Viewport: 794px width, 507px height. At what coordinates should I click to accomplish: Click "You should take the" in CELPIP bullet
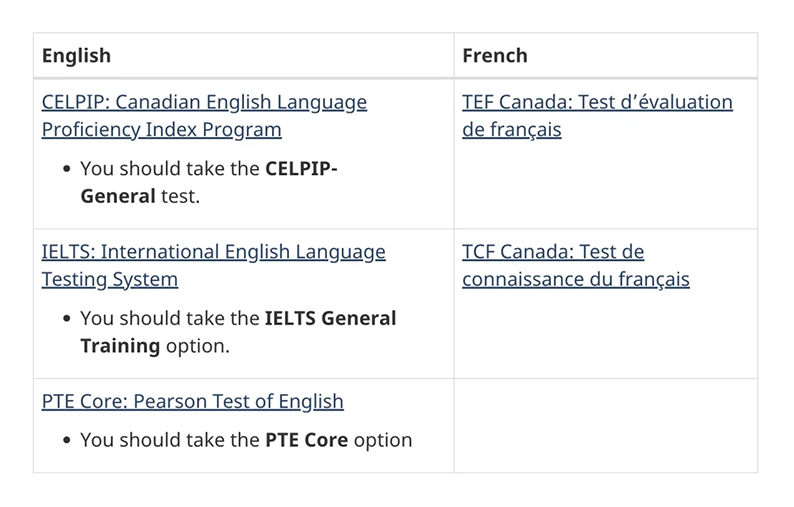point(169,169)
